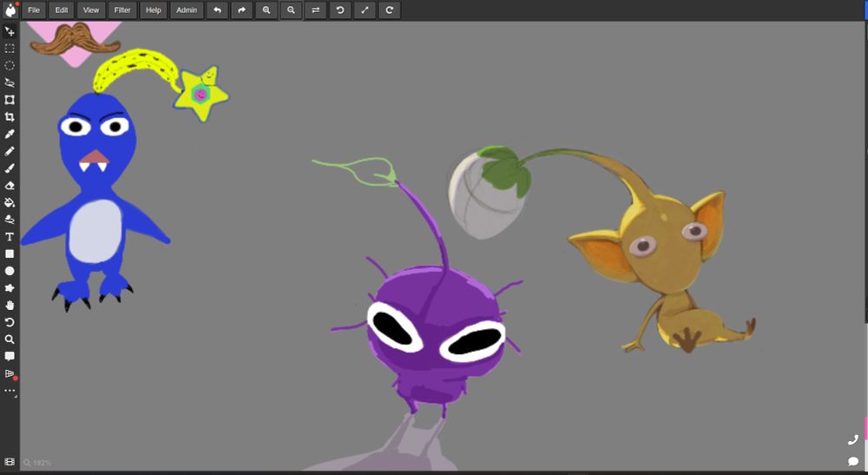Select the rectangular selection tool

[x=10, y=49]
